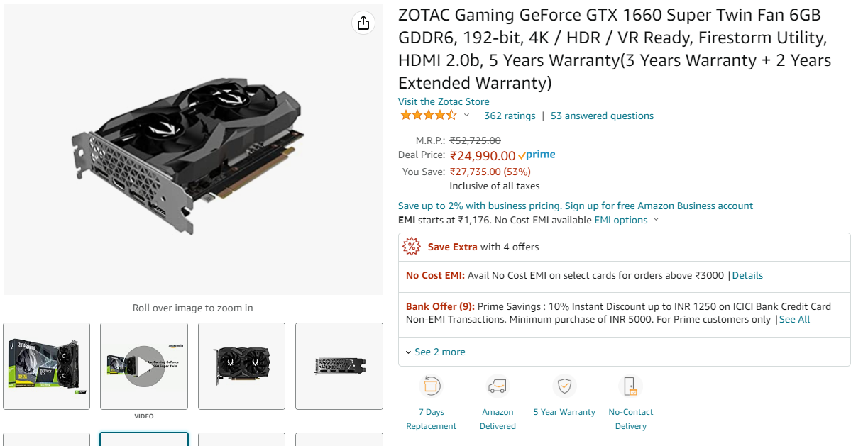Open the Visit the Zotac Store link
This screenshot has width=868, height=446.
click(x=444, y=101)
